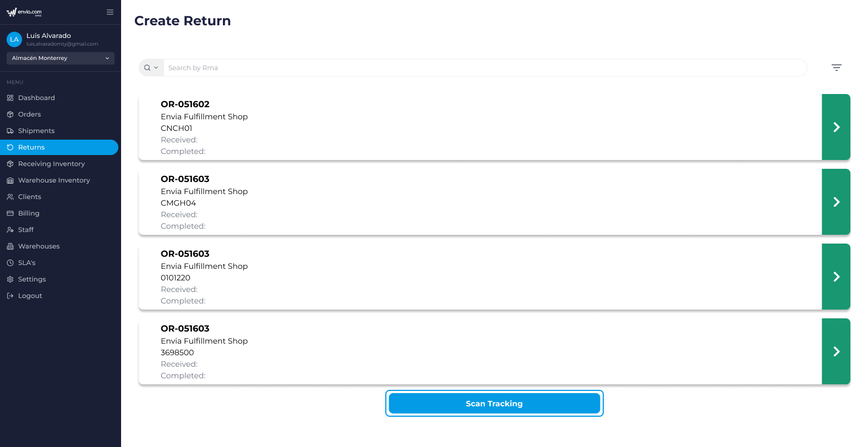Open return OR-051602 with green arrow
The height and width of the screenshot is (447, 868).
point(836,127)
